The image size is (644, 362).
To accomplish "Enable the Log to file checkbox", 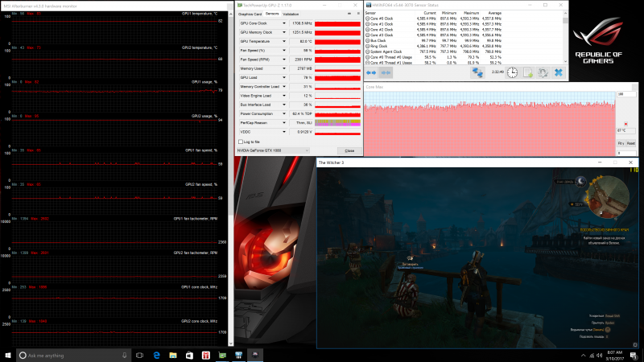I will tap(241, 142).
